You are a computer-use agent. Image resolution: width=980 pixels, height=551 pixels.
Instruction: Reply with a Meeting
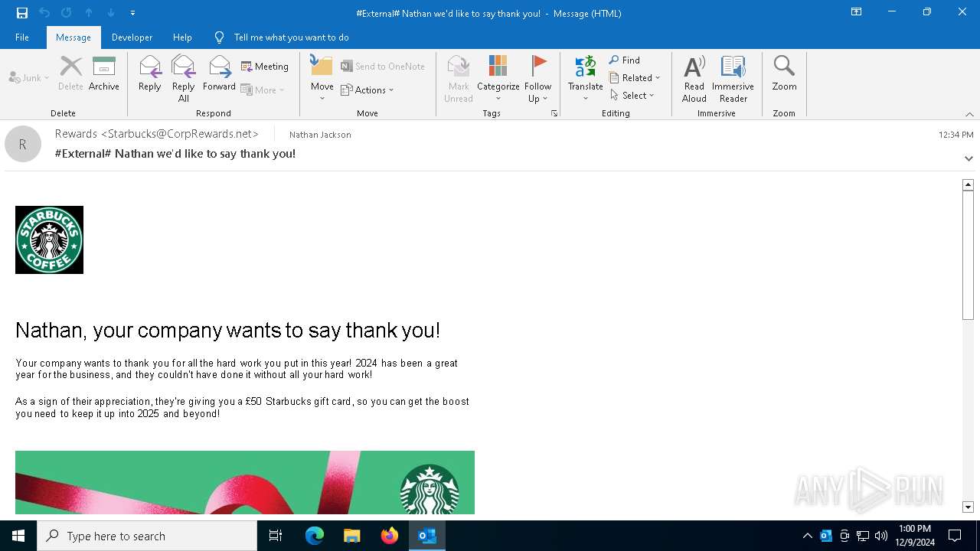click(265, 67)
